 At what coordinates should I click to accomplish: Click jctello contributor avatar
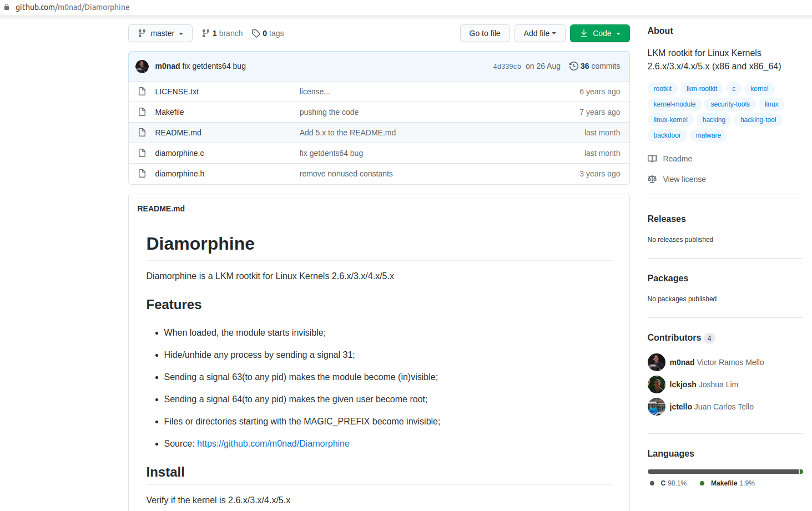[657, 407]
